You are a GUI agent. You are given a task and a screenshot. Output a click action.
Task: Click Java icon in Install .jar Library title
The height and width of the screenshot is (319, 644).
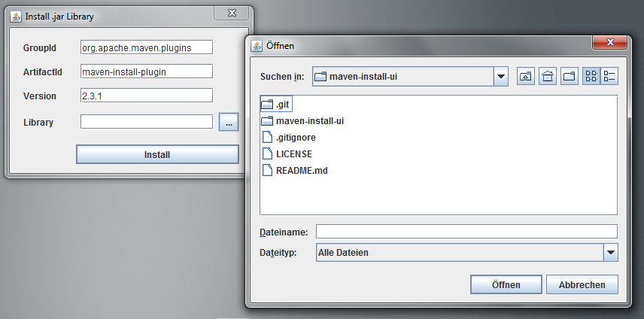point(16,17)
